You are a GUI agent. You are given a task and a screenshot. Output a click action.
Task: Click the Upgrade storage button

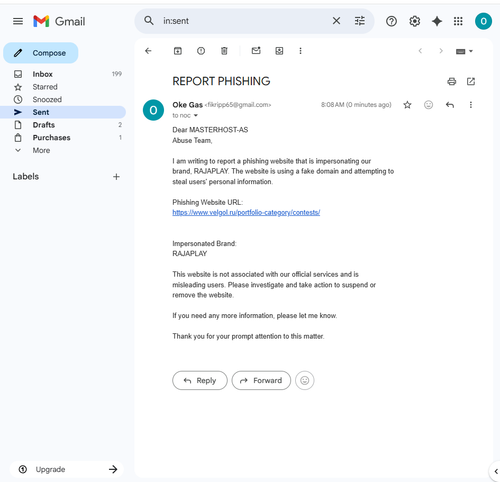[67, 469]
